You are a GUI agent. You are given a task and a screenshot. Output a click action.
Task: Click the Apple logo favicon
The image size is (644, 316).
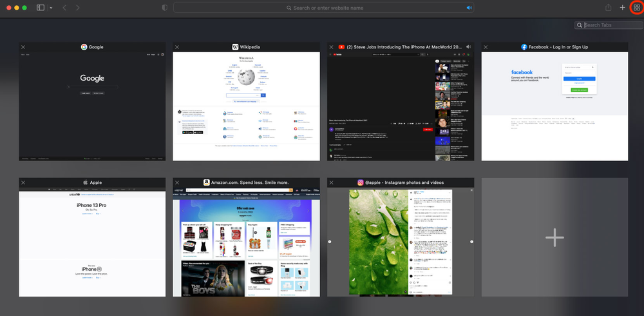(86, 183)
